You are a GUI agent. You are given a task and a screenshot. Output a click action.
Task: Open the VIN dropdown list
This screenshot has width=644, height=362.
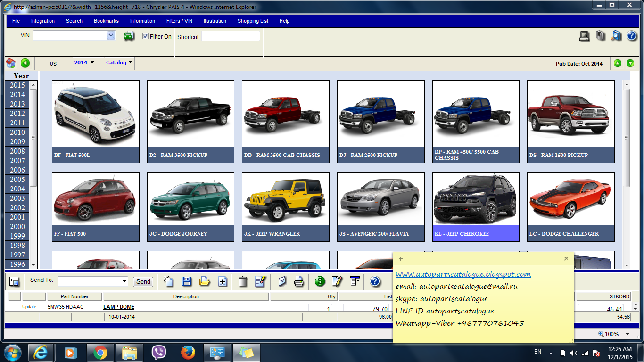(x=111, y=35)
